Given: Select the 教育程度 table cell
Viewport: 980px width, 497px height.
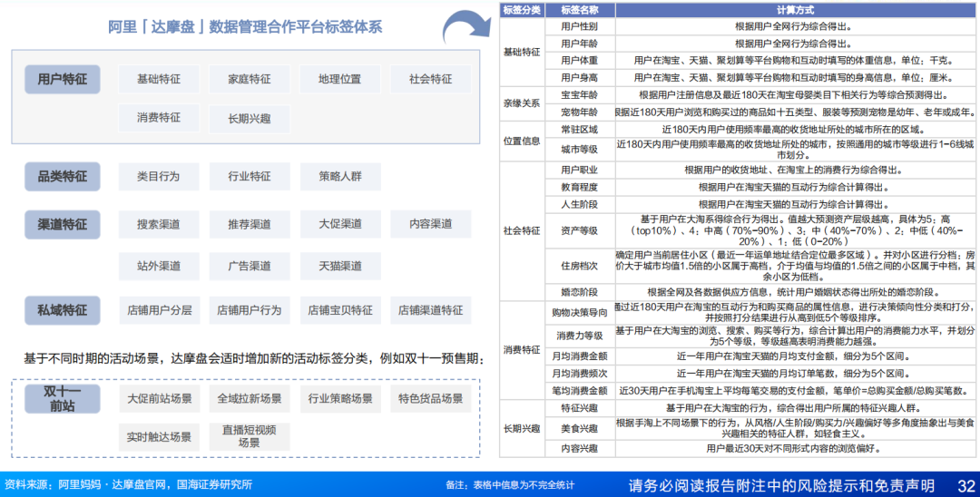Looking at the screenshot, I should click(579, 187).
